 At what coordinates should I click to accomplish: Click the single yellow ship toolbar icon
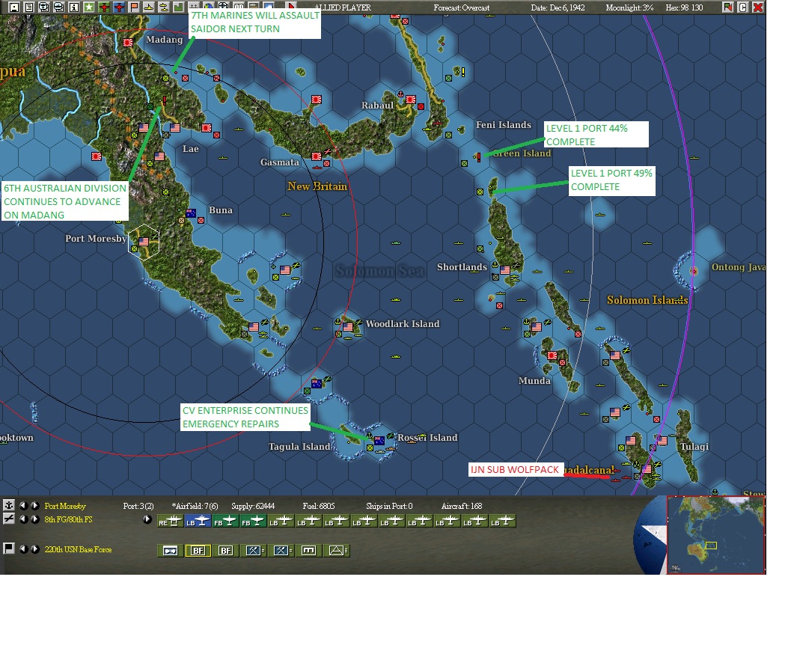click(x=149, y=7)
